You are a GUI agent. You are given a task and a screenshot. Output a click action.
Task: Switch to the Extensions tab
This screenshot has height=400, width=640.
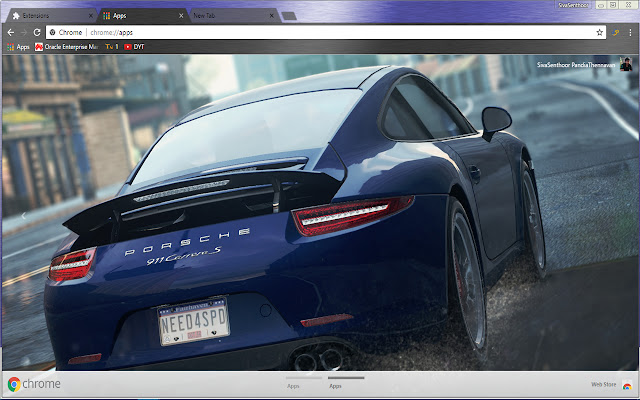pos(50,16)
